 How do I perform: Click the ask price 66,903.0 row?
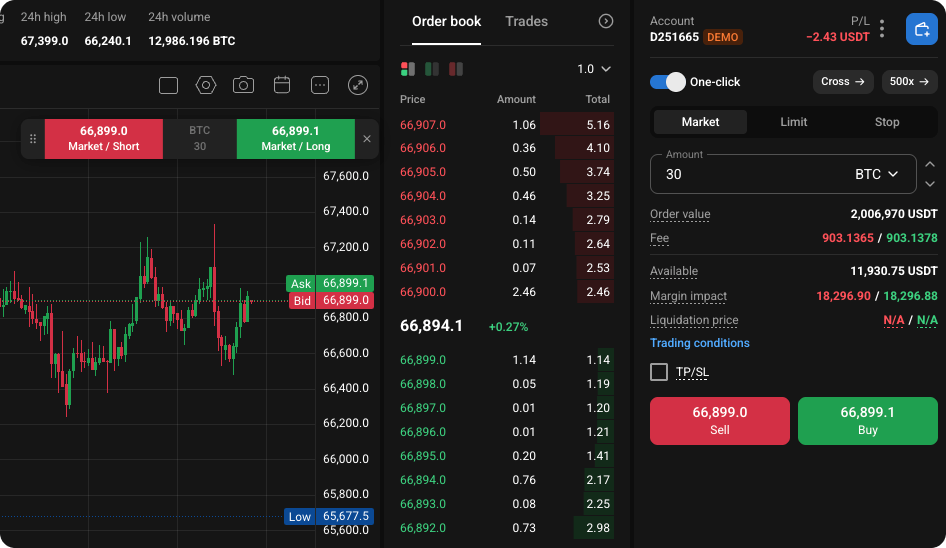[x=507, y=220]
